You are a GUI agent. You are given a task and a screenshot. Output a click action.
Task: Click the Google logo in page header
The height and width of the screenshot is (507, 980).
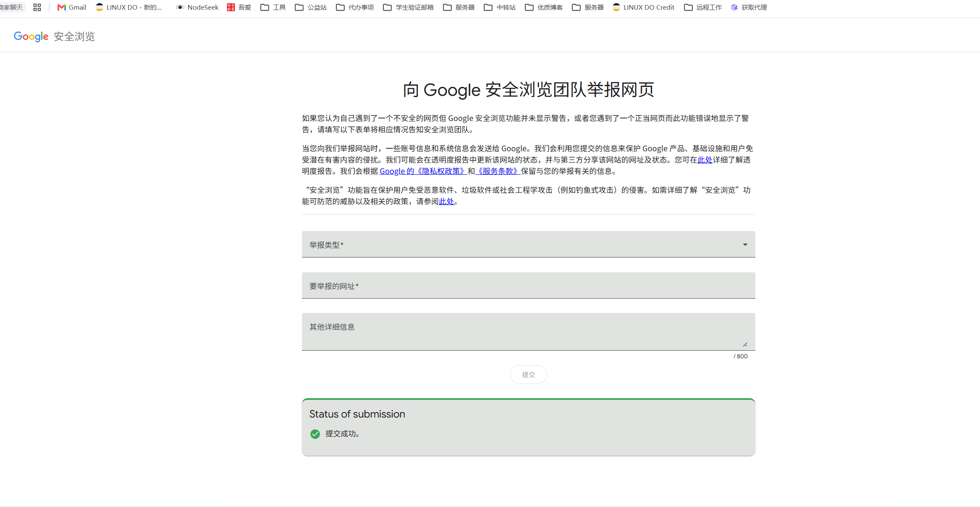tap(31, 37)
